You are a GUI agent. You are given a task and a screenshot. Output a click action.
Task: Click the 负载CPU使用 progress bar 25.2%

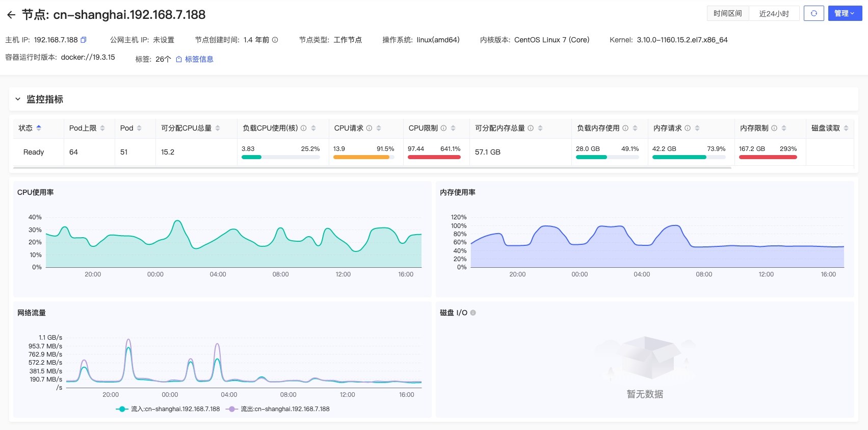click(281, 157)
